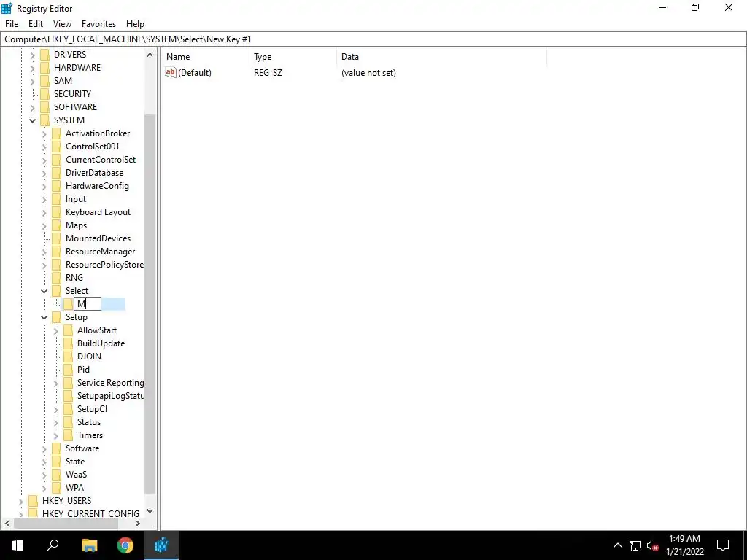This screenshot has height=560, width=747.
Task: Select the State key
Action: 75,462
